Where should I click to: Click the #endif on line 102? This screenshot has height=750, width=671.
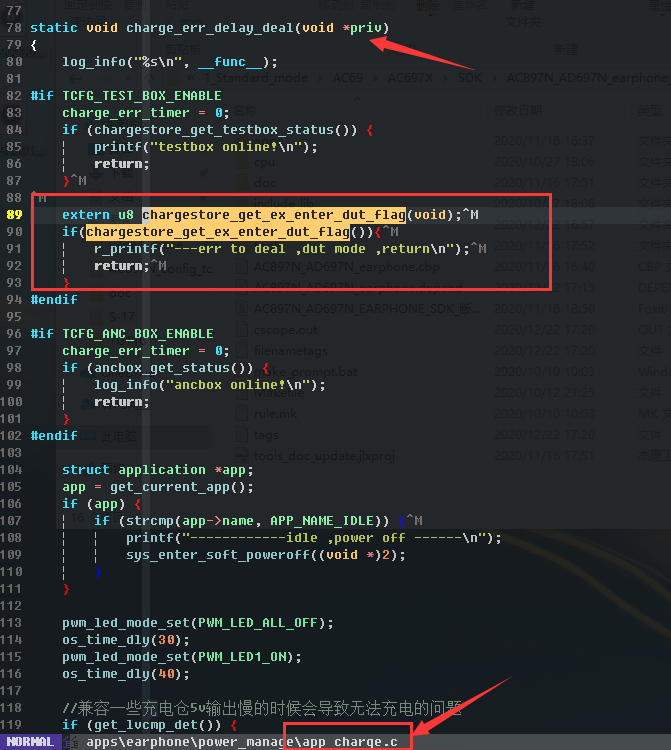54,436
